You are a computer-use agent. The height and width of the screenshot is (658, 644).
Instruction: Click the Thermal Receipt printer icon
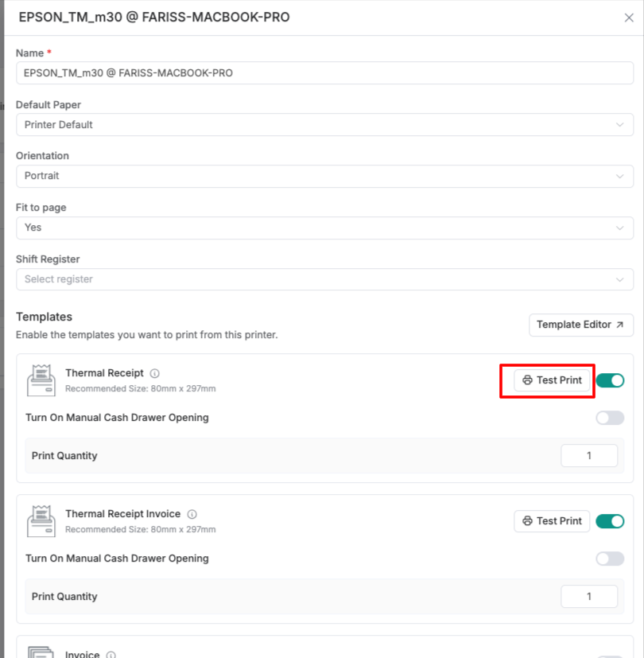41,380
